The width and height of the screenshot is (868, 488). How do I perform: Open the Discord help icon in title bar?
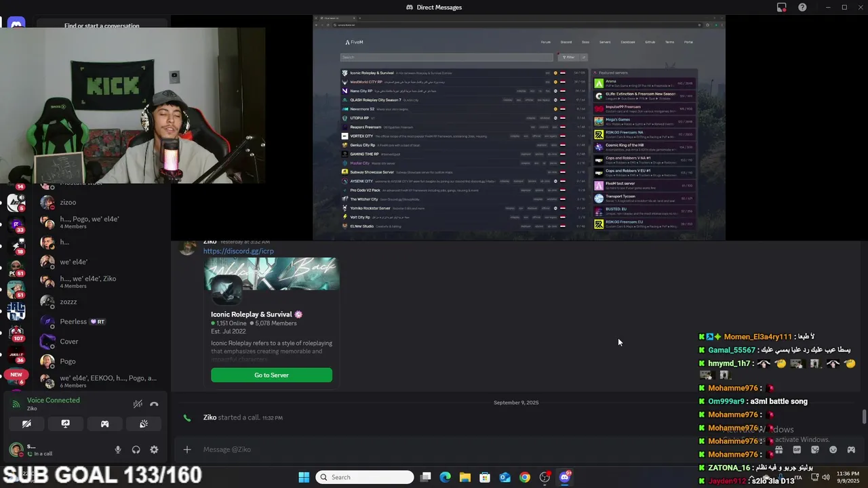pyautogui.click(x=803, y=7)
